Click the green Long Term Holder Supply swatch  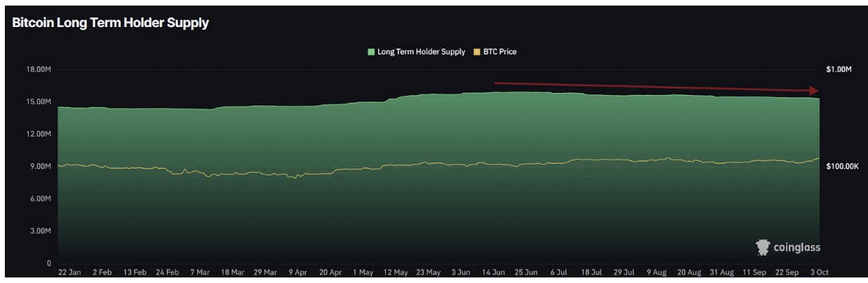tap(371, 52)
